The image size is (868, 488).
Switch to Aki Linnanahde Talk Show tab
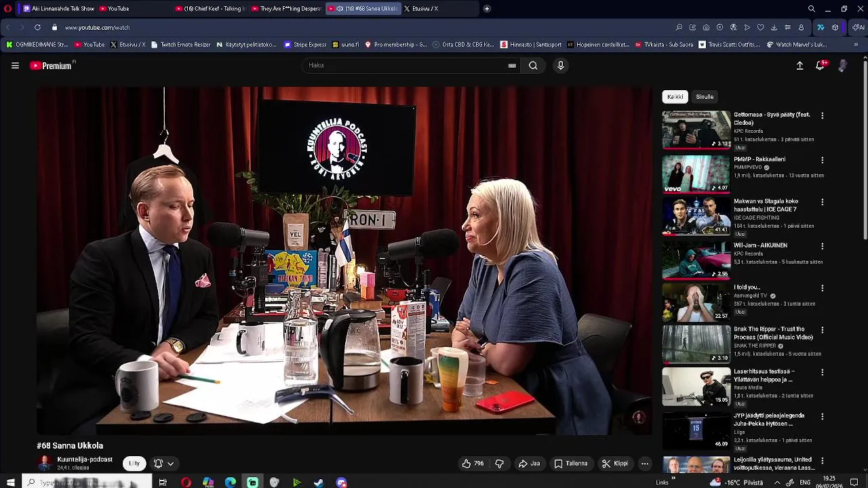coord(58,9)
